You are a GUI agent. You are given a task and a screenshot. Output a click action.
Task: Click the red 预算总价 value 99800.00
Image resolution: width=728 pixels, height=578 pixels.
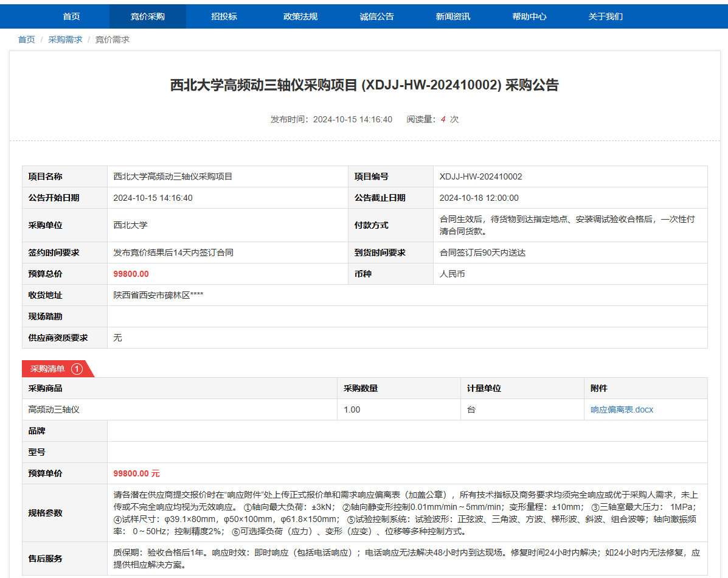pyautogui.click(x=131, y=274)
